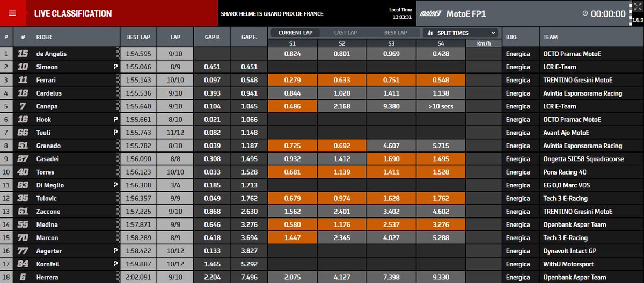Click orange S1 split 0.279

pyautogui.click(x=292, y=80)
